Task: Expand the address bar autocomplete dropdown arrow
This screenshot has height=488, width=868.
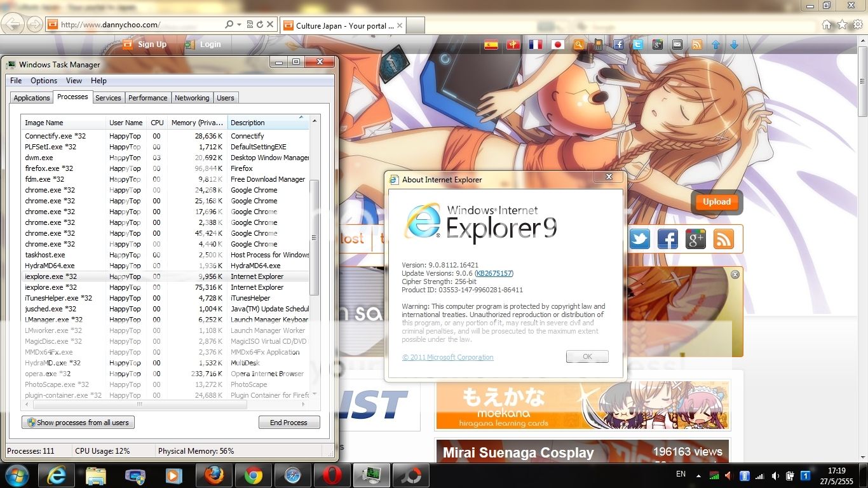Action: click(239, 25)
